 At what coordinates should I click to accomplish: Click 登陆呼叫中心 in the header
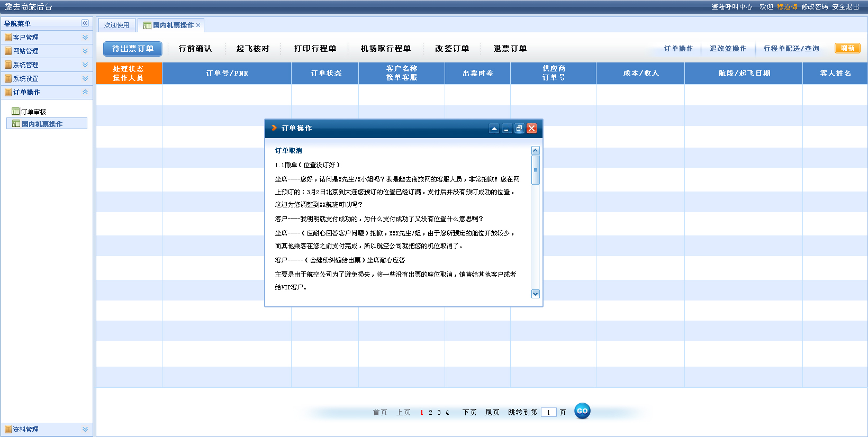(732, 7)
